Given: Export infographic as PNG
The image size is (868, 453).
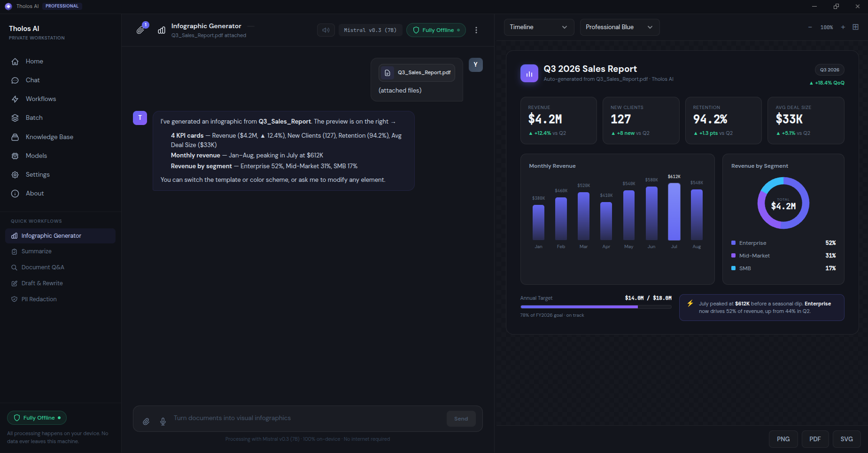Looking at the screenshot, I should [x=783, y=439].
